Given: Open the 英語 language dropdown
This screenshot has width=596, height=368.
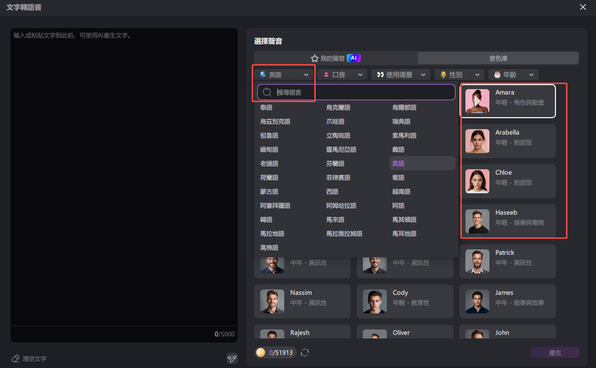Looking at the screenshot, I should click(284, 75).
